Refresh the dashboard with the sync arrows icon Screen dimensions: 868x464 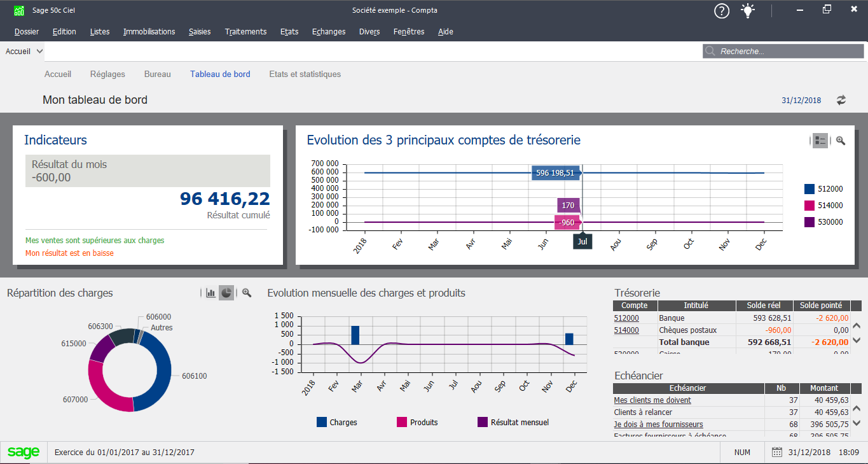pyautogui.click(x=841, y=100)
